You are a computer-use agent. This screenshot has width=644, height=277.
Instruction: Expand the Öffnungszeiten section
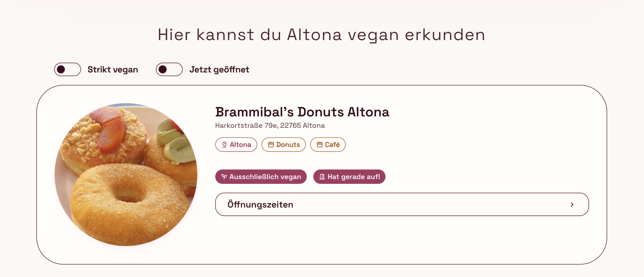(401, 204)
